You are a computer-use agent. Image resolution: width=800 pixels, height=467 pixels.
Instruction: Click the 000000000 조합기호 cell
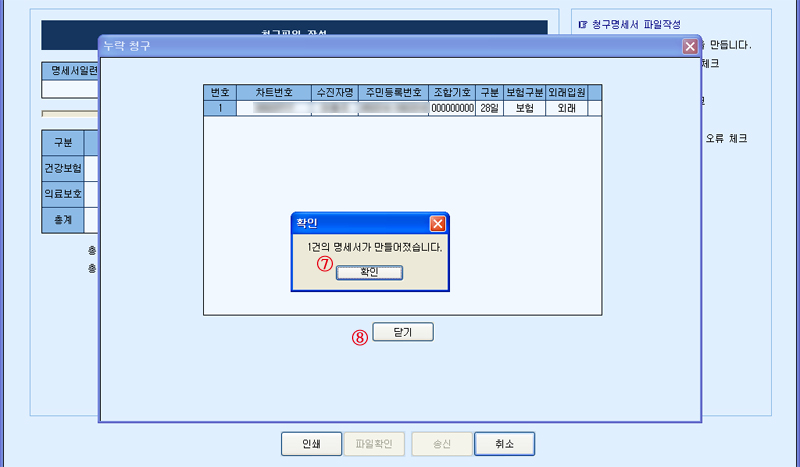pos(452,108)
